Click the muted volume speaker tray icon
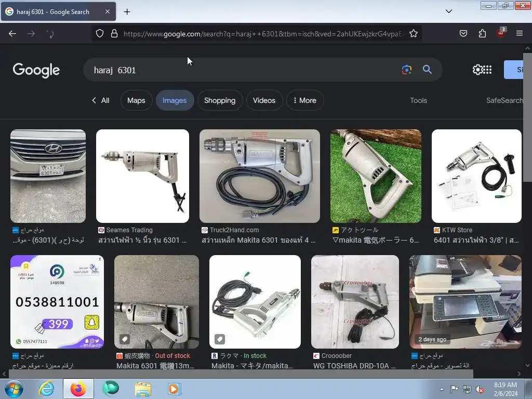Image resolution: width=532 pixels, height=399 pixels. pyautogui.click(x=480, y=389)
